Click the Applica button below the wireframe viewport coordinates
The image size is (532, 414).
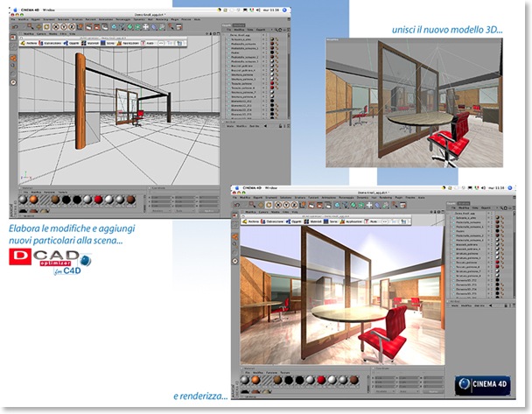point(208,211)
